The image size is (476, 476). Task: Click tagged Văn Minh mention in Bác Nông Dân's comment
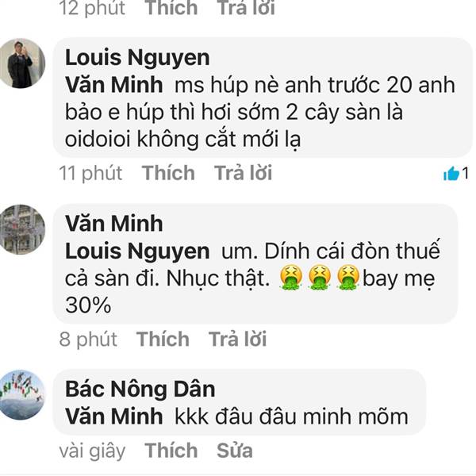[x=113, y=416]
